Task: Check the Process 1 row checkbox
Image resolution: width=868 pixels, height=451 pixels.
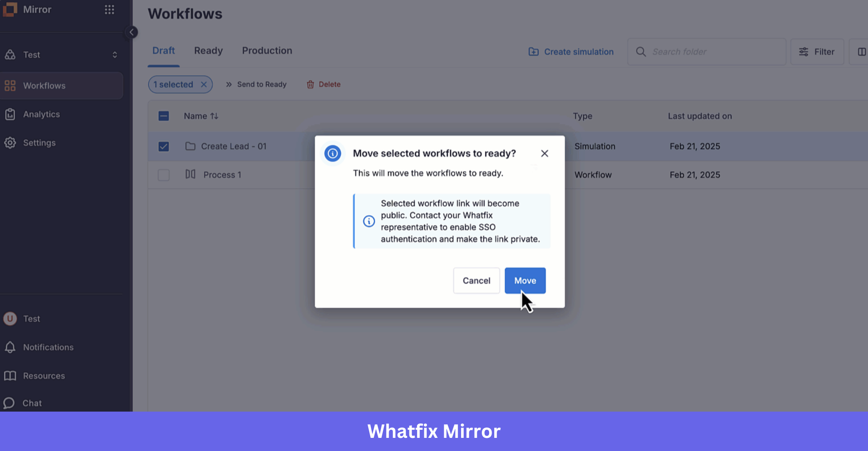Action: click(164, 175)
